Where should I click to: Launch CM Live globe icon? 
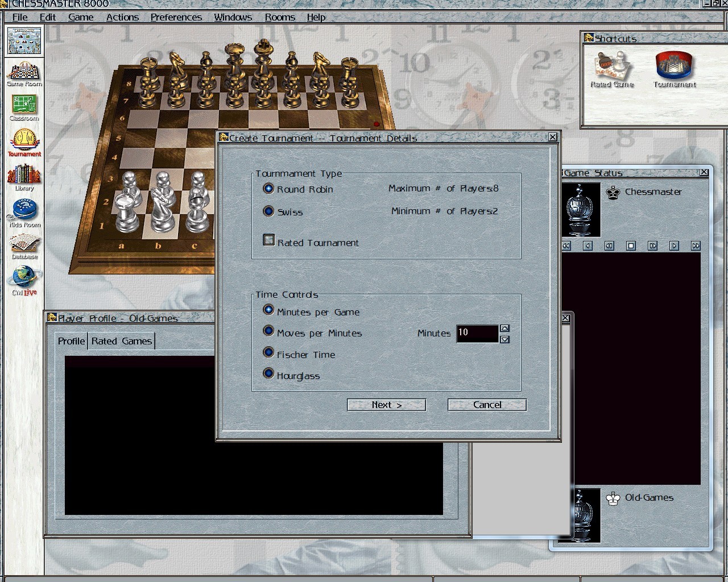(24, 281)
